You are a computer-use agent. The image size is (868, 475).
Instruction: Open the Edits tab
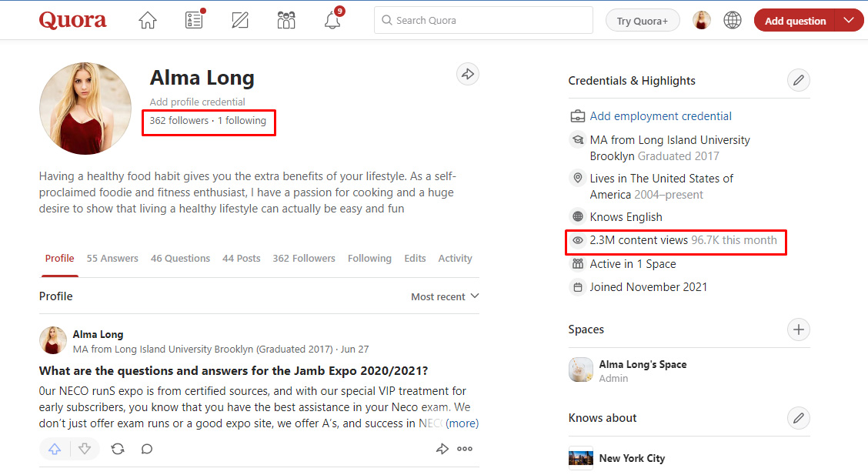pyautogui.click(x=415, y=259)
